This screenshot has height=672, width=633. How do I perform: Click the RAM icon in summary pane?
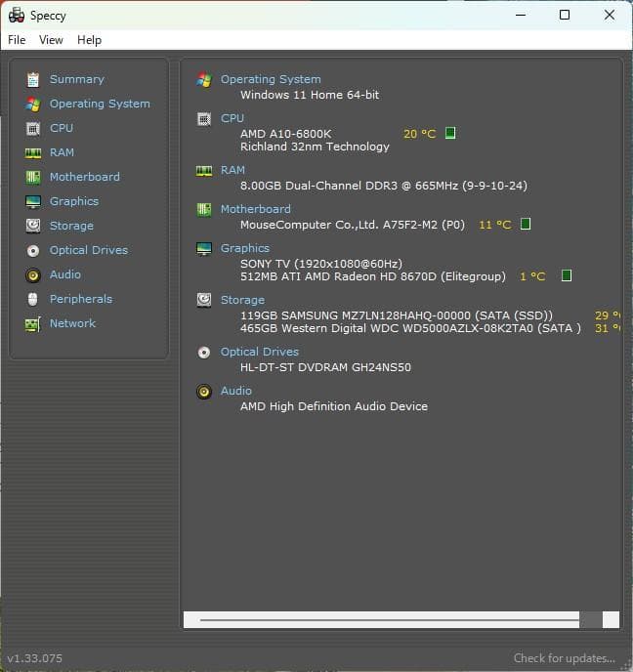(x=204, y=171)
